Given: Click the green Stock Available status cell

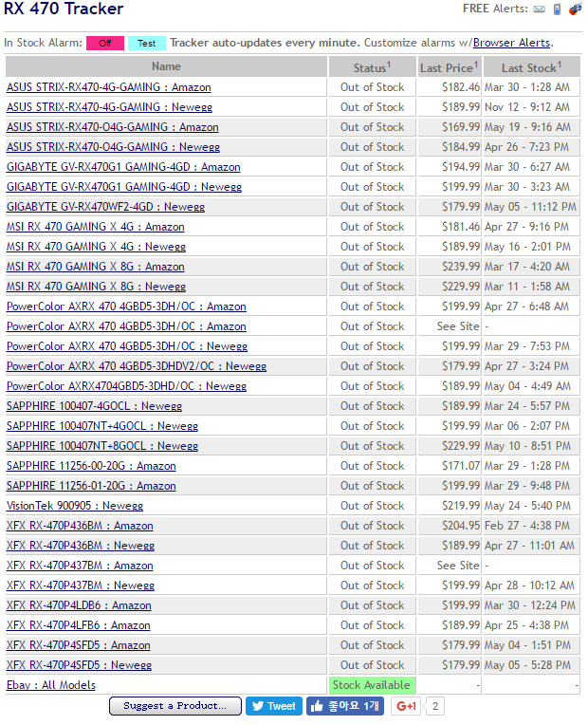Looking at the screenshot, I should [372, 685].
